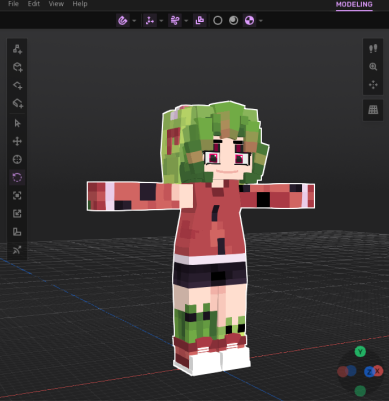Image resolution: width=389 pixels, height=401 pixels.
Task: Click the transform axes orientation icon
Action: (x=150, y=21)
